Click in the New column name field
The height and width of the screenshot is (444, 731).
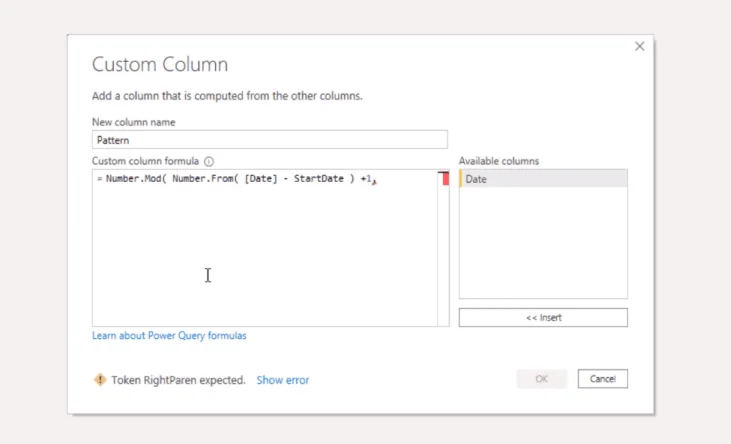click(270, 140)
